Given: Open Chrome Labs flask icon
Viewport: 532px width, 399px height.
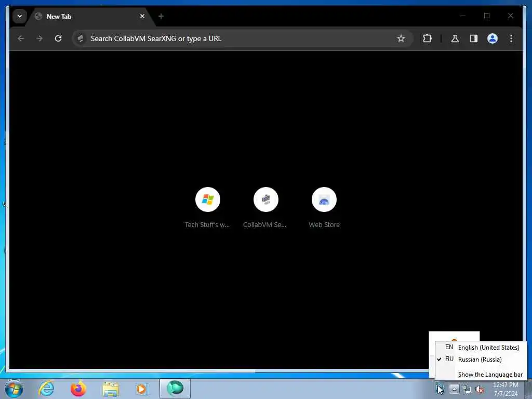Looking at the screenshot, I should [455, 38].
